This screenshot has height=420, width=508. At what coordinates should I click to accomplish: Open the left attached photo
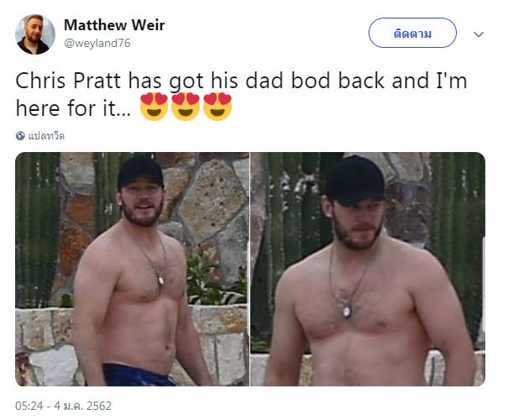132,269
